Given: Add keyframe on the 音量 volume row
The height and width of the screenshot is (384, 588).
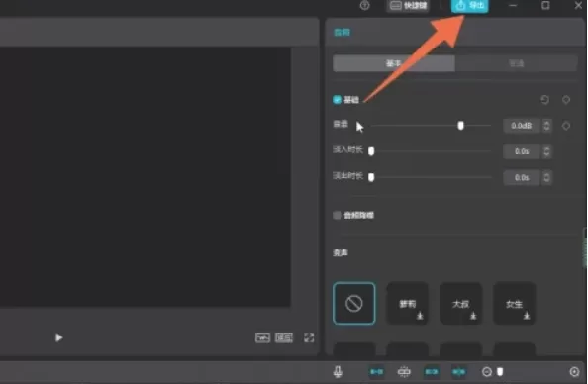Looking at the screenshot, I should pyautogui.click(x=566, y=126).
